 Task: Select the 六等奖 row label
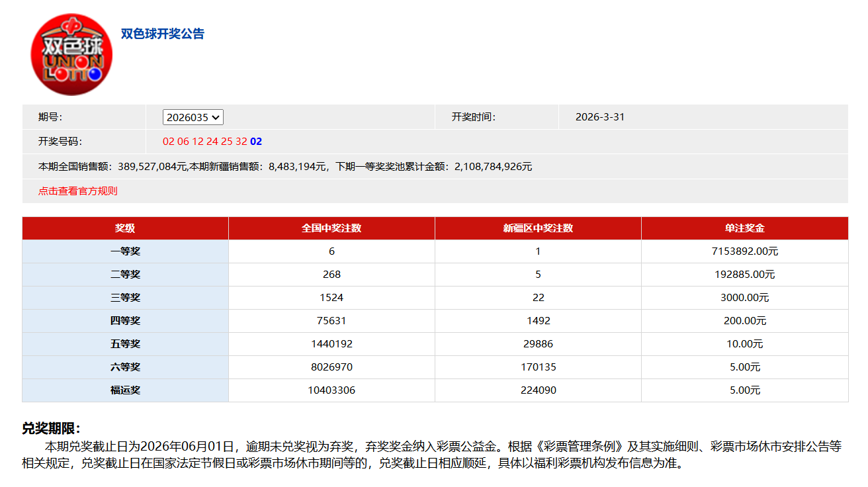point(125,367)
